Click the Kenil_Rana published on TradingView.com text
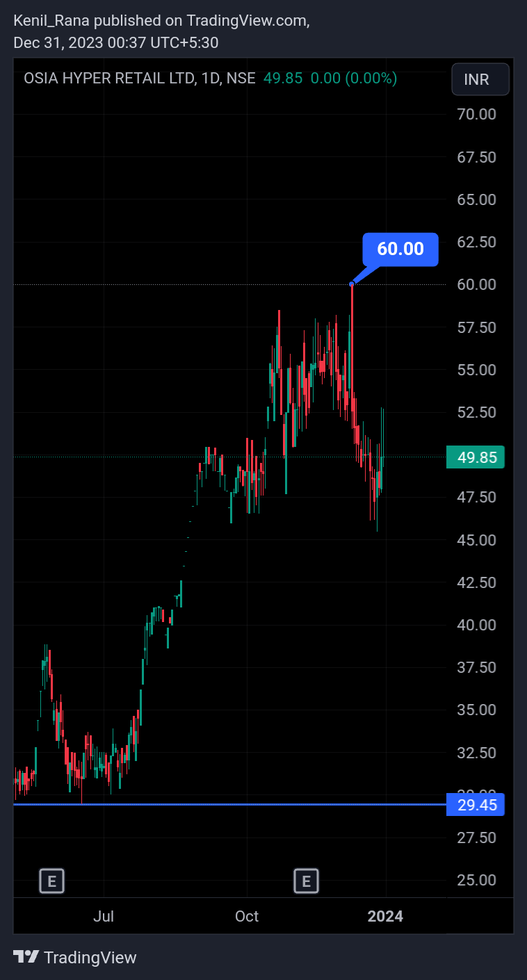This screenshot has width=527, height=980. point(161,21)
